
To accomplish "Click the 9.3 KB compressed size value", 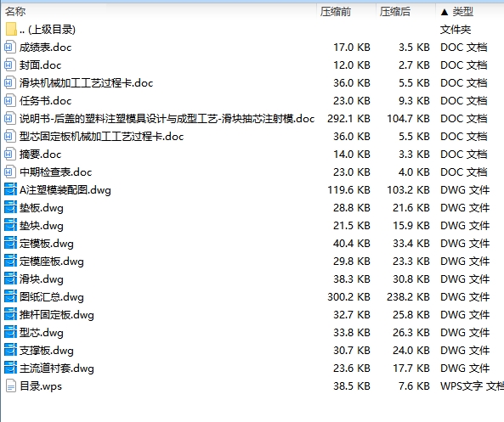I will tap(414, 101).
